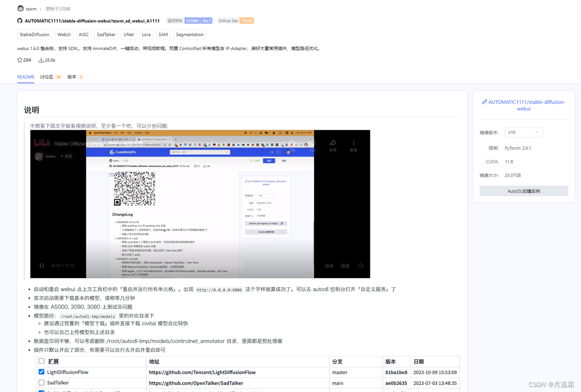Click the AutoDL创建实例 button
Viewport: 581px width, 392px height.
[524, 191]
